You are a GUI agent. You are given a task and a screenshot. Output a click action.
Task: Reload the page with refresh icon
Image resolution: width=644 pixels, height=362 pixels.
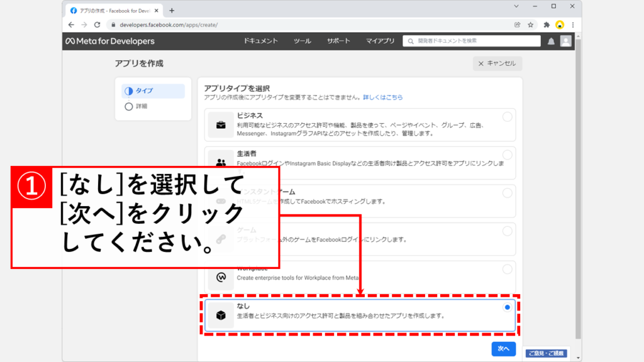coord(97,25)
